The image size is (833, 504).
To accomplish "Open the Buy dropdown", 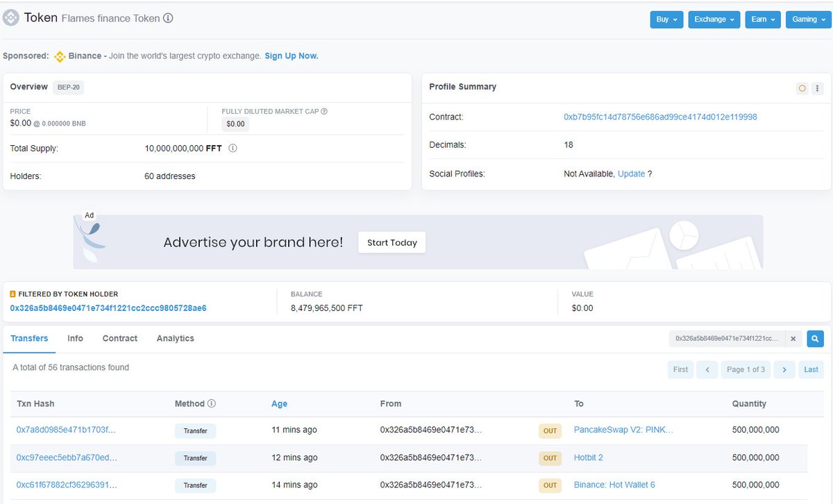I will pos(666,19).
